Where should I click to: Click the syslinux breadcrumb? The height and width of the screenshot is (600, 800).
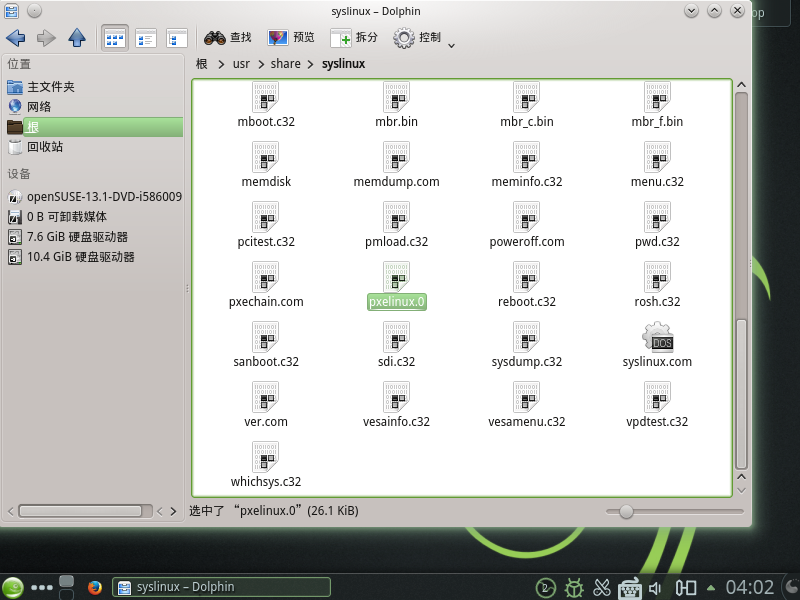343,64
